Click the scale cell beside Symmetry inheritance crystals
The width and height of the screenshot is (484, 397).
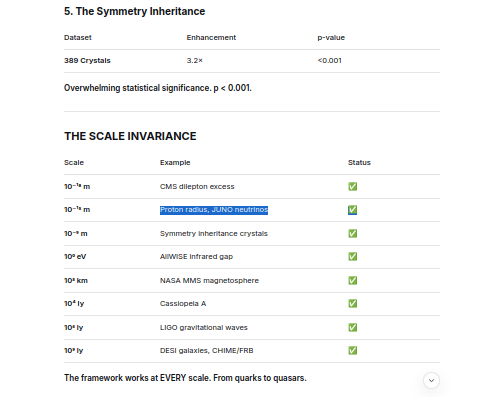pos(76,233)
